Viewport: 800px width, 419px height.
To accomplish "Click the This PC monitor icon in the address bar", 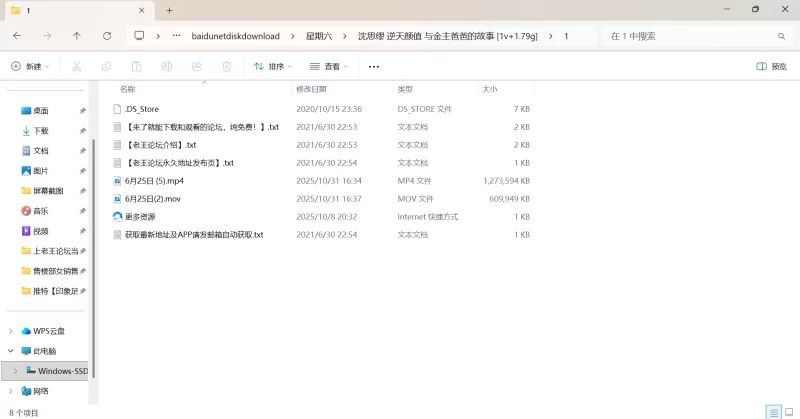I will [x=139, y=36].
